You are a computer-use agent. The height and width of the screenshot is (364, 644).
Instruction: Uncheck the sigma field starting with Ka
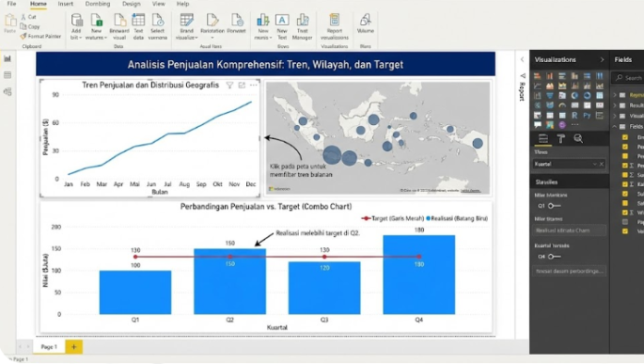coord(624,184)
